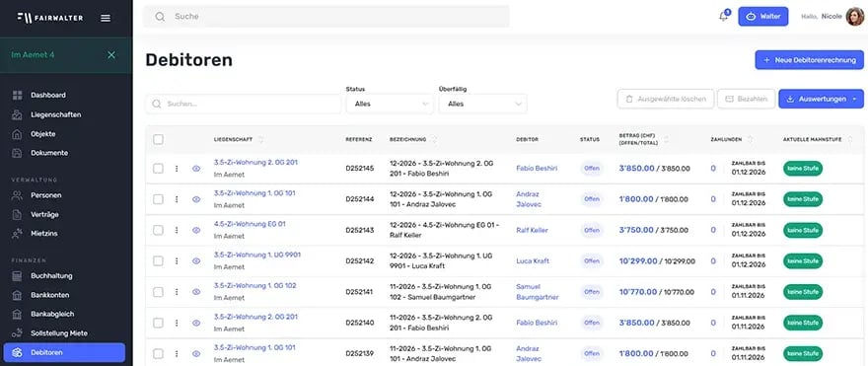Open Bankkonten in the sidebar
868x366 pixels.
tap(50, 295)
